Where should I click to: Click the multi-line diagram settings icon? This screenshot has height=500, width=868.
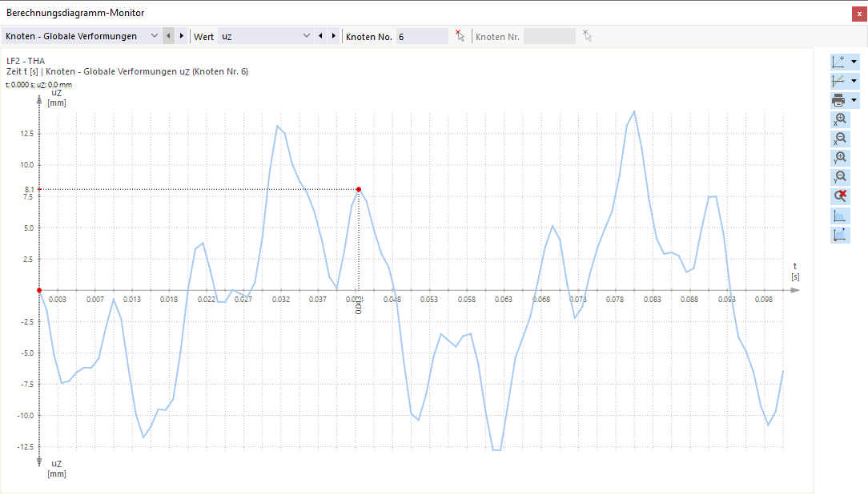[x=838, y=81]
